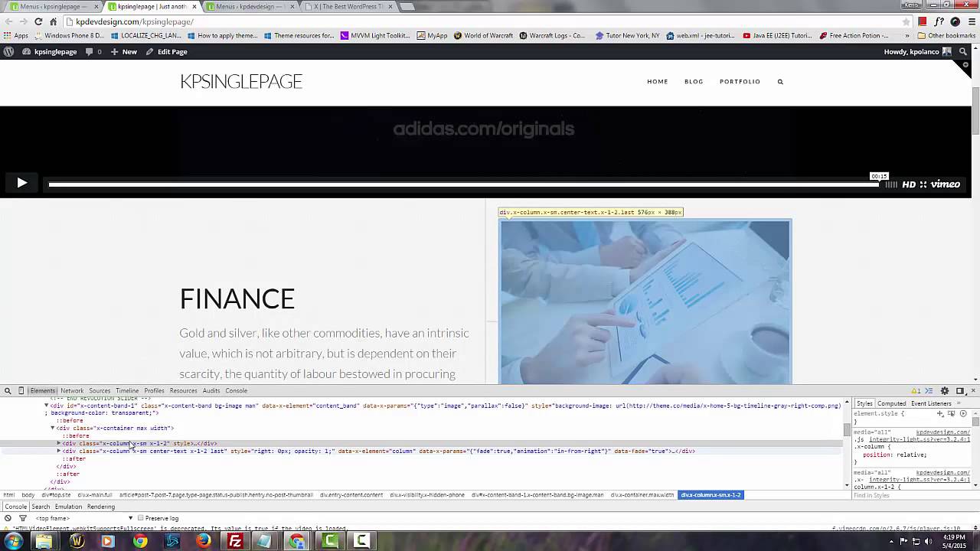
Task: Open comments bubble in admin bar
Action: (x=93, y=51)
